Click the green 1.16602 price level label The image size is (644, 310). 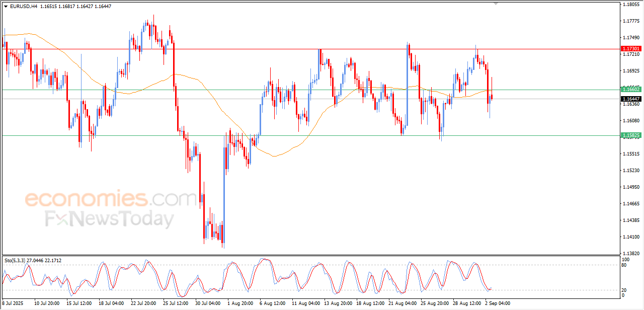(x=631, y=89)
